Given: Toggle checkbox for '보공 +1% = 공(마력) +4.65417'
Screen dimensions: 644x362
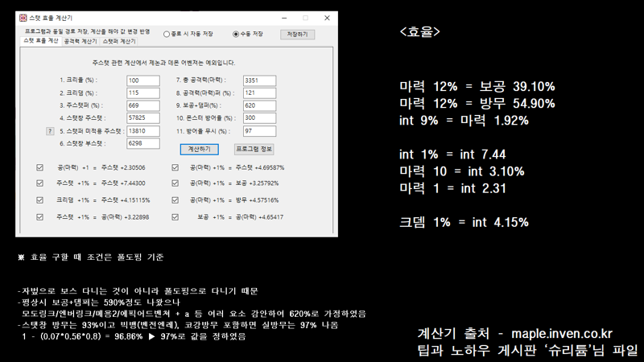Looking at the screenshot, I should click(175, 217).
